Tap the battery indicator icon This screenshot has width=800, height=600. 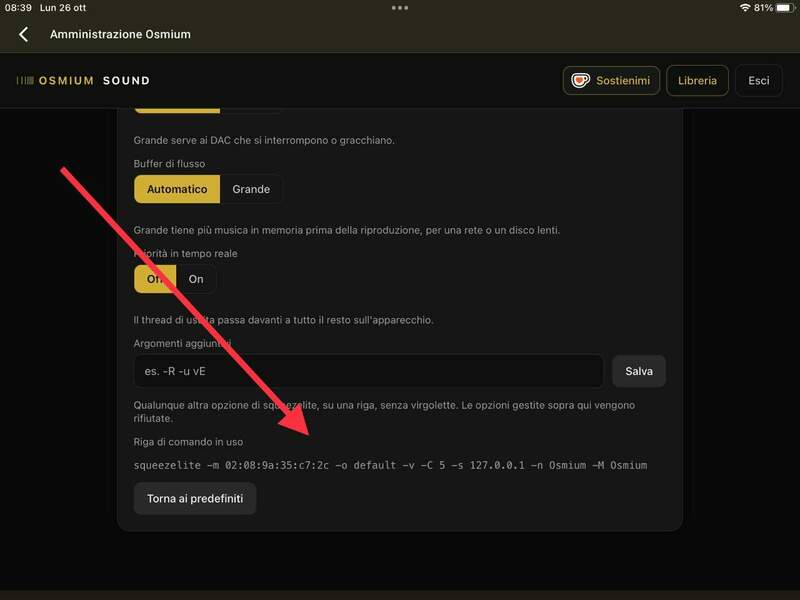coord(785,8)
